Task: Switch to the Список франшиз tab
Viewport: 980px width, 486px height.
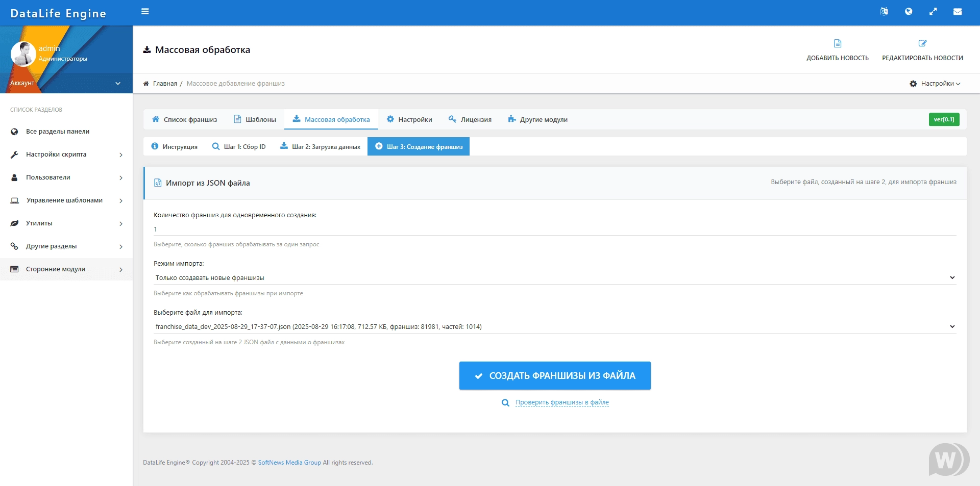Action: 185,120
